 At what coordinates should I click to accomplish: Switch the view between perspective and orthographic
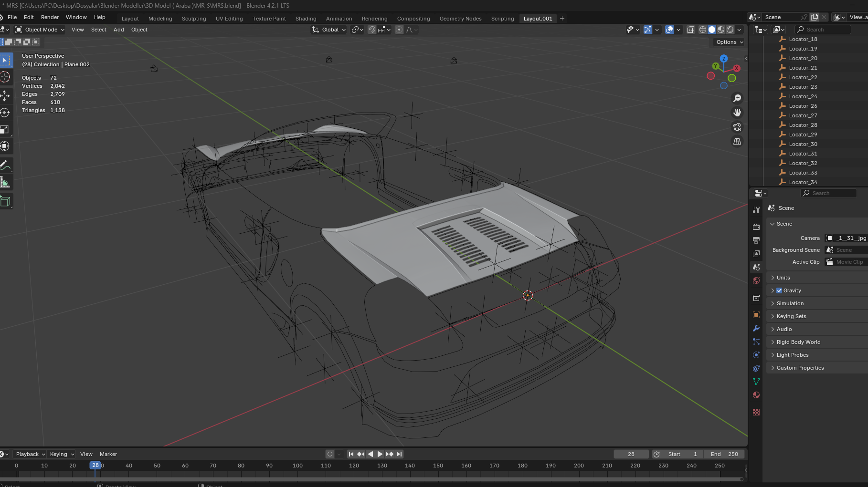pyautogui.click(x=737, y=142)
